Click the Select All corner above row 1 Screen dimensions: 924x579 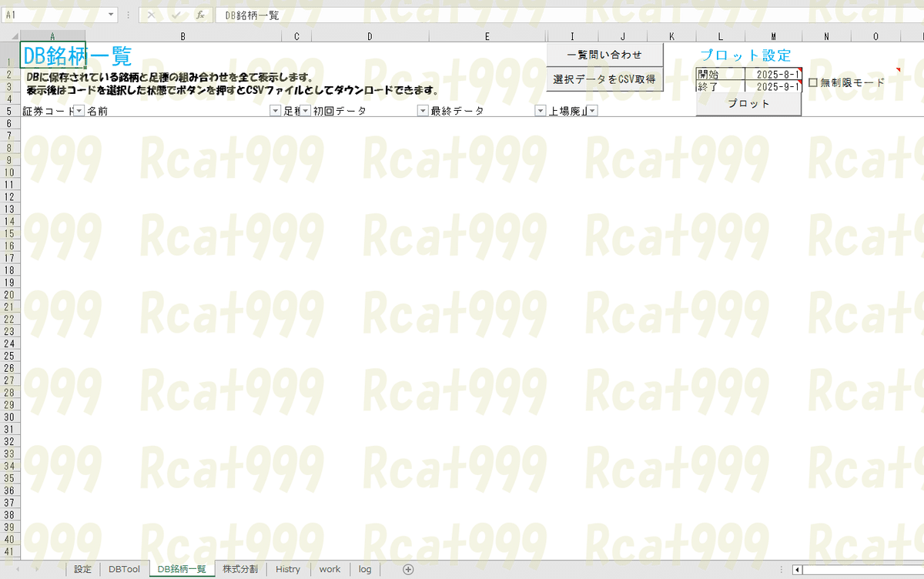point(13,35)
